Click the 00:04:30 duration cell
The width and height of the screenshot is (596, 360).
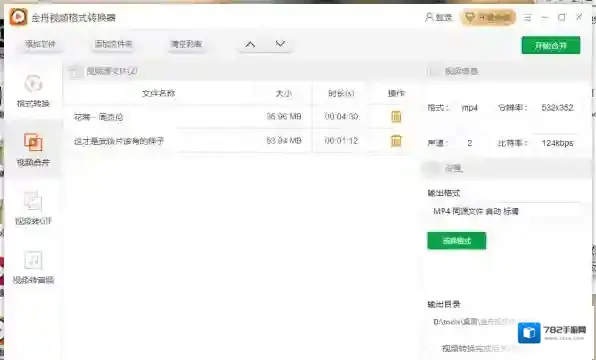[x=341, y=116]
